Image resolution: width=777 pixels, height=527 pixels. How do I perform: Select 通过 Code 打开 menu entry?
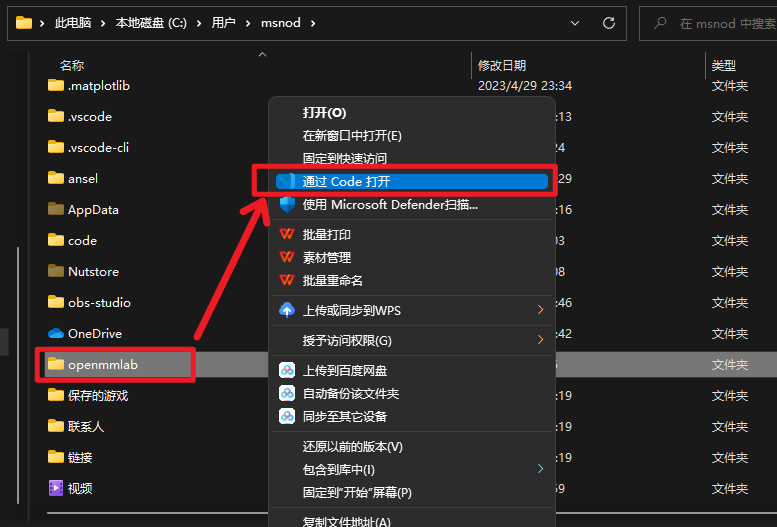click(x=346, y=181)
